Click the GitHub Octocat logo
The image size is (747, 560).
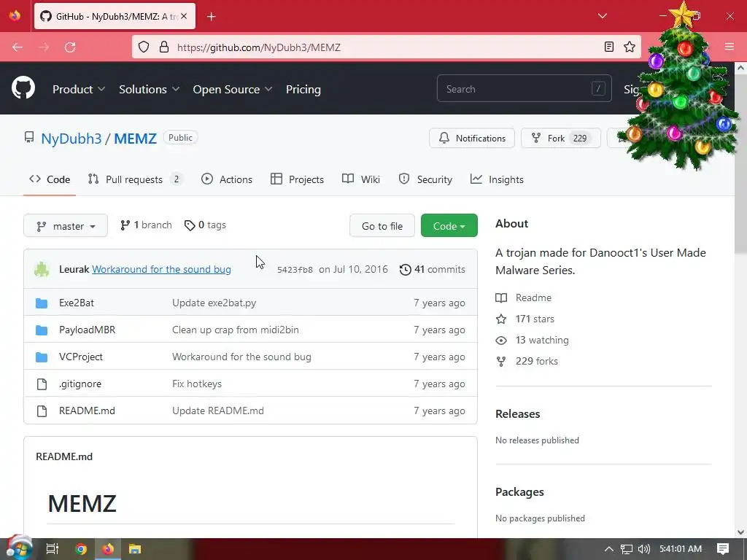click(x=23, y=87)
